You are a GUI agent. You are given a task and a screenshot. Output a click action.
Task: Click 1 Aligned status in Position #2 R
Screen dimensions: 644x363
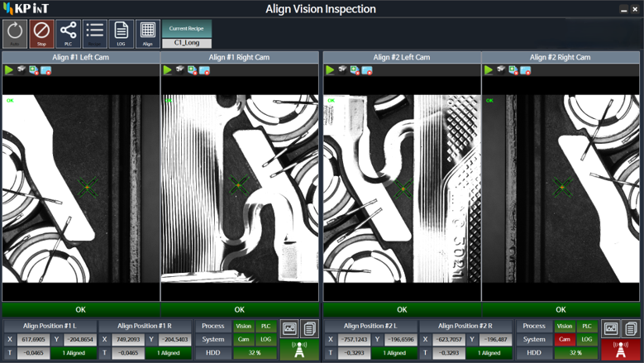click(x=489, y=353)
